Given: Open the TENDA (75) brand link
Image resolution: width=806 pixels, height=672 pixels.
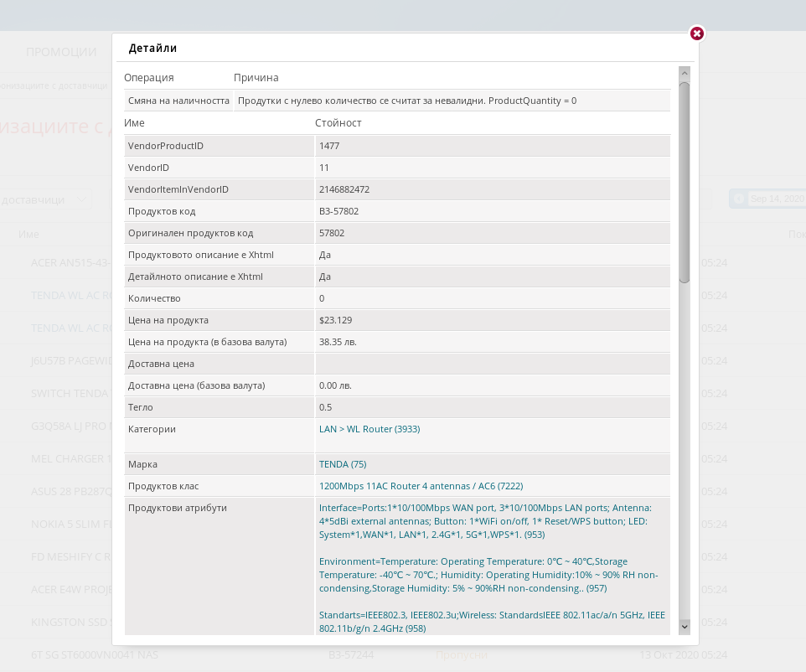Looking at the screenshot, I should point(343,464).
